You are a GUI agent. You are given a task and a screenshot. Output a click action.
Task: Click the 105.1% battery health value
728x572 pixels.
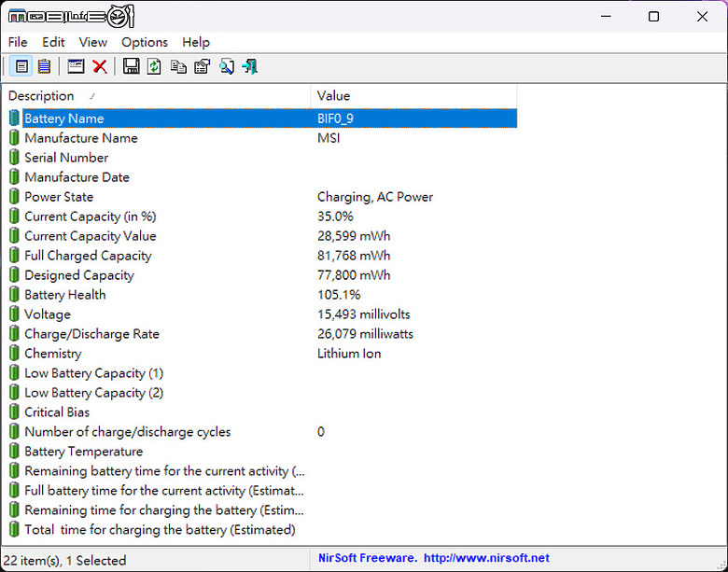(339, 295)
